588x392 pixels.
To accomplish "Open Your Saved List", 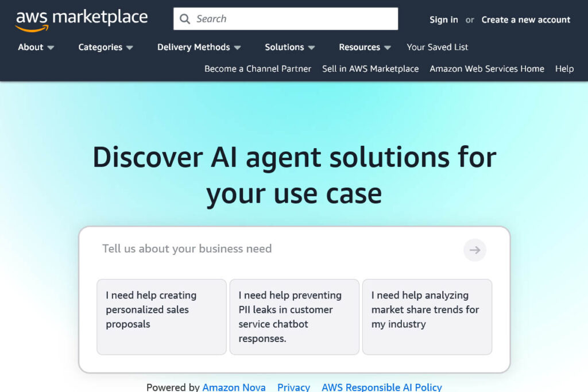I will [437, 48].
